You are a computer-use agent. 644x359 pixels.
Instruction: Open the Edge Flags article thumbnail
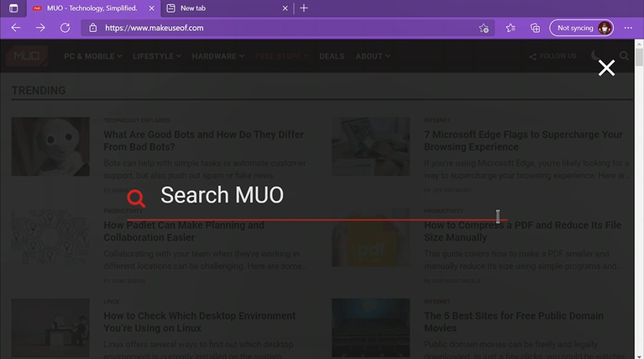(x=370, y=146)
